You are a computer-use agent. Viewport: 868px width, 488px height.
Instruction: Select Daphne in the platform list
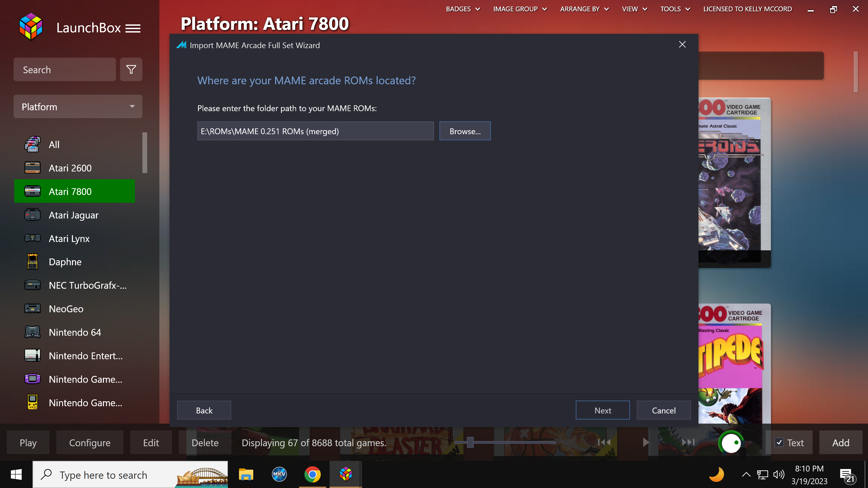[x=74, y=262]
